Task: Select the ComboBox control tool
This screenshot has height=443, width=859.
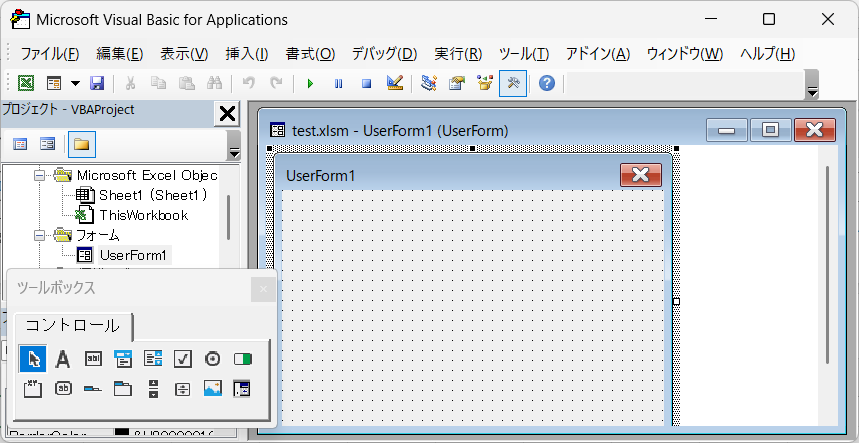Action: [123, 359]
